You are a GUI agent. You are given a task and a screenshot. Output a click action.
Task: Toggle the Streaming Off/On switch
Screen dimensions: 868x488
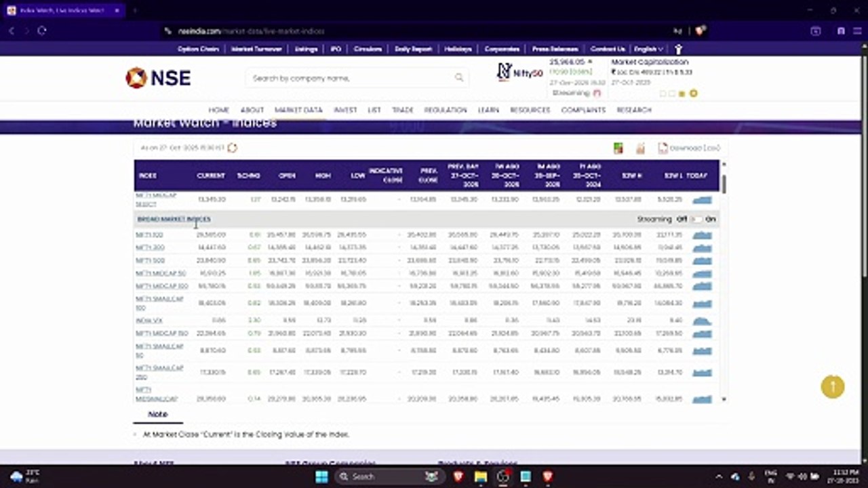tap(696, 219)
